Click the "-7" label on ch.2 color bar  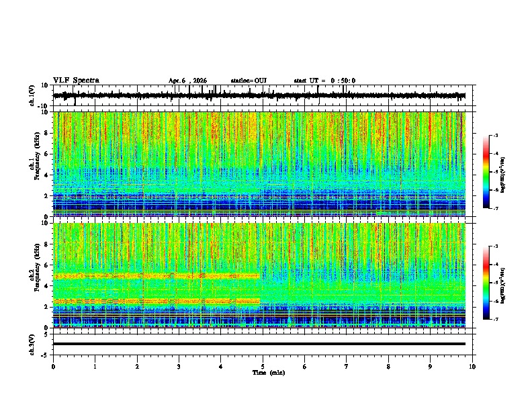495,319
